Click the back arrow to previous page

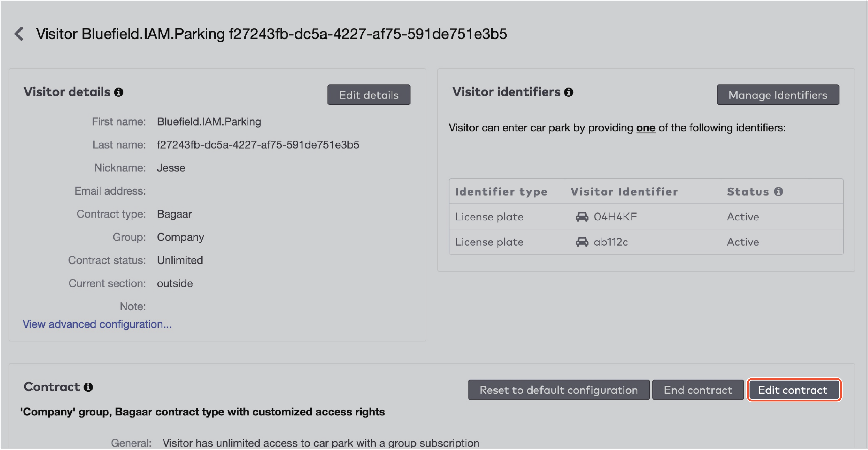click(x=19, y=34)
